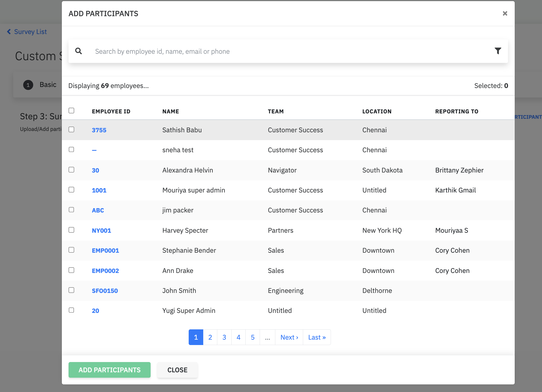Click the Next › pagination link
The height and width of the screenshot is (392, 542).
pos(289,337)
